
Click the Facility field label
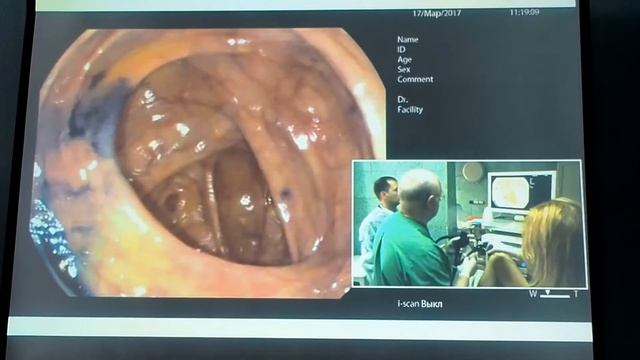point(410,109)
